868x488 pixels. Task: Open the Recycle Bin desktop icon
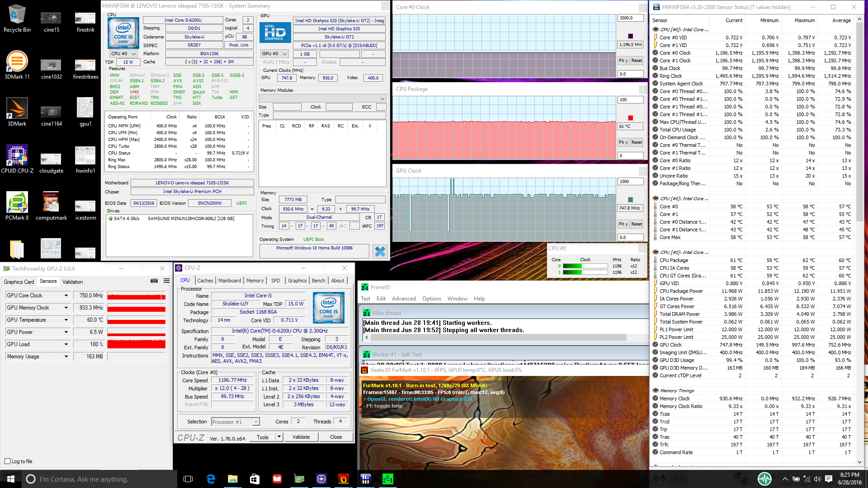pyautogui.click(x=17, y=19)
